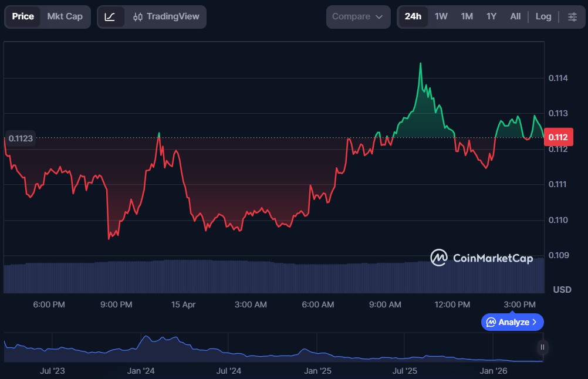Switch to TradingView candlestick chart
Viewport: 588px width, 379px height.
[166, 16]
